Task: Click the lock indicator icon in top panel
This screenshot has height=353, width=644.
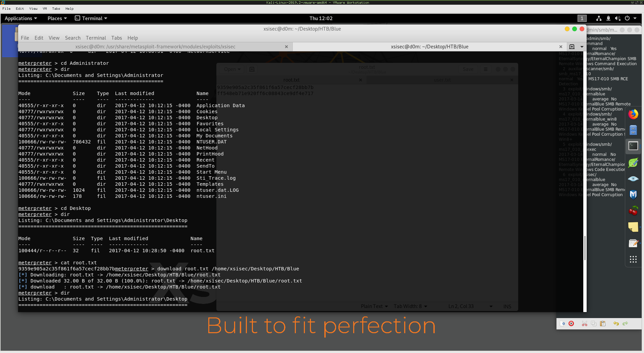Action: point(608,18)
